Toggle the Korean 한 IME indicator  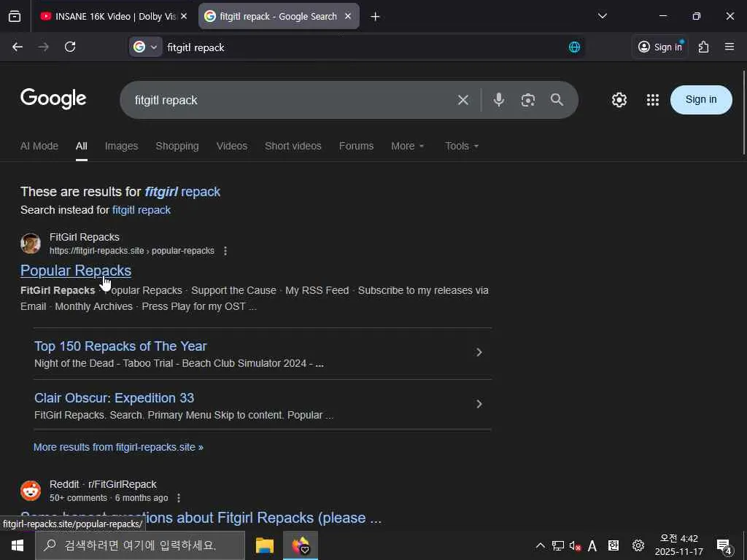point(614,545)
